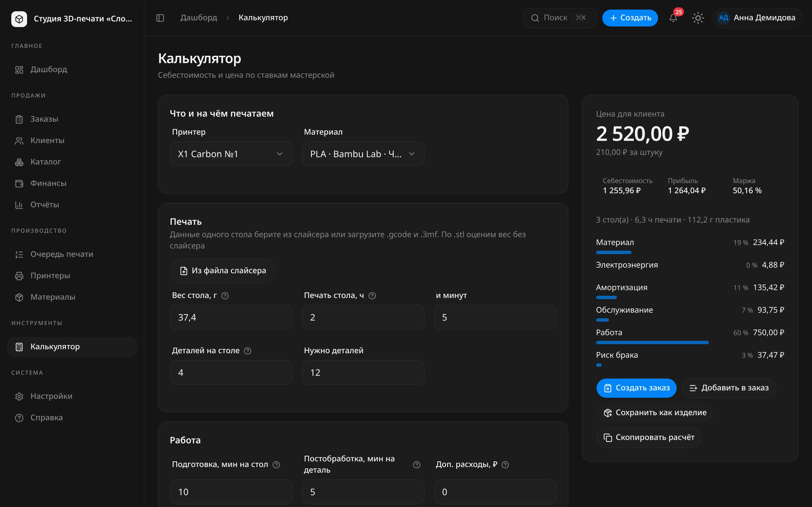Click Дашборд breadcrumb link
The height and width of the screenshot is (507, 812).
click(x=199, y=17)
